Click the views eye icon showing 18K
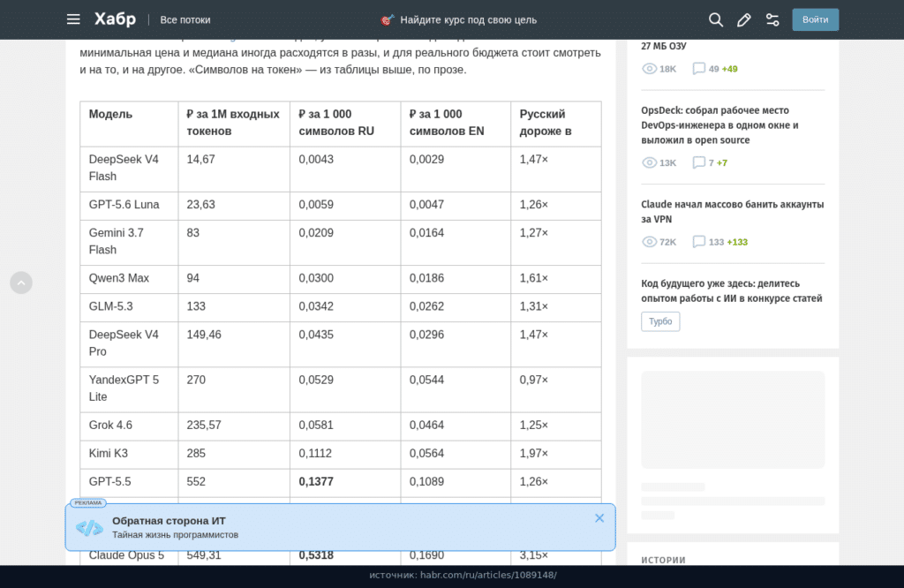Viewport: 904px width, 588px height. point(649,69)
